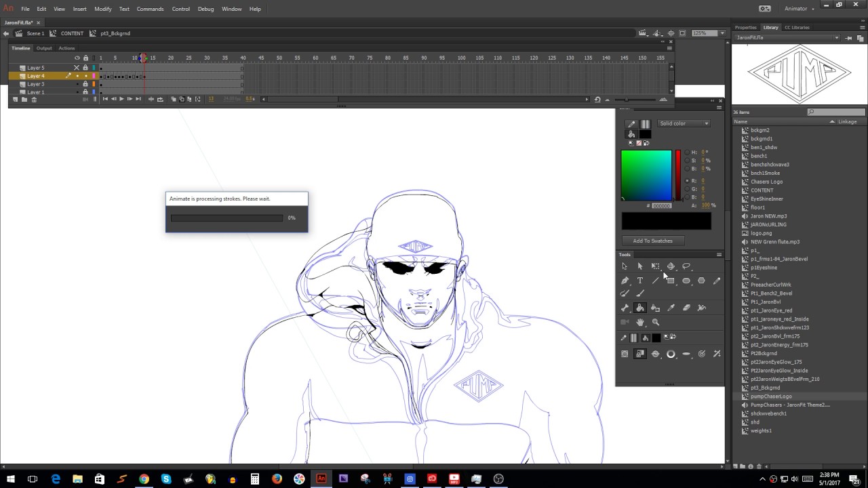Image resolution: width=868 pixels, height=488 pixels.
Task: Click CONTENT breadcrumb in edit bar
Action: pyautogui.click(x=72, y=33)
